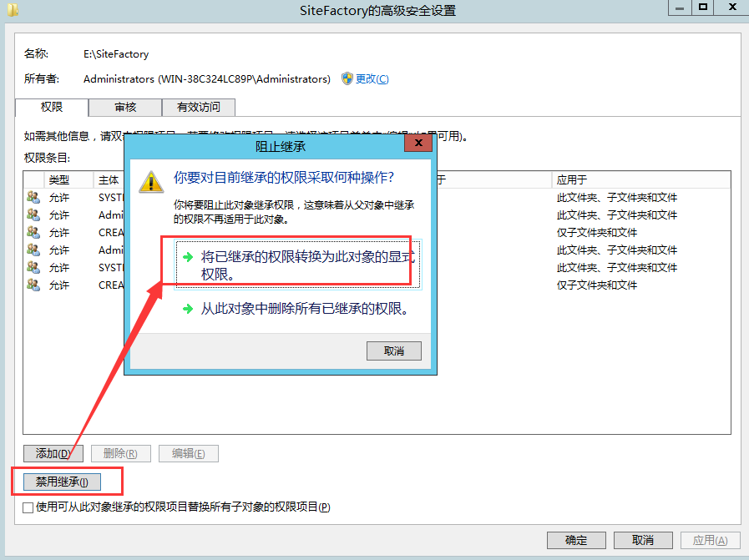
Task: Select the 允许 cell in the SYSTEM first row
Action: click(x=59, y=197)
